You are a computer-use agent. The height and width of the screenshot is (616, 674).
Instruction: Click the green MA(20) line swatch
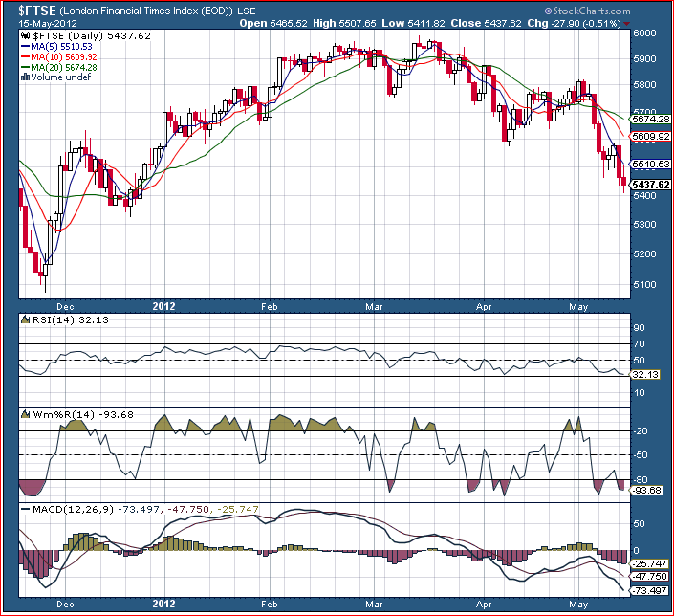pos(26,67)
